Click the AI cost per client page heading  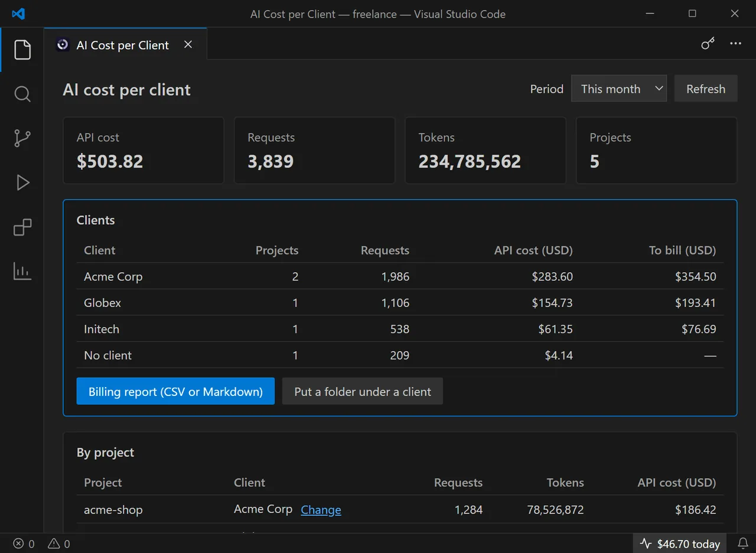pos(127,90)
